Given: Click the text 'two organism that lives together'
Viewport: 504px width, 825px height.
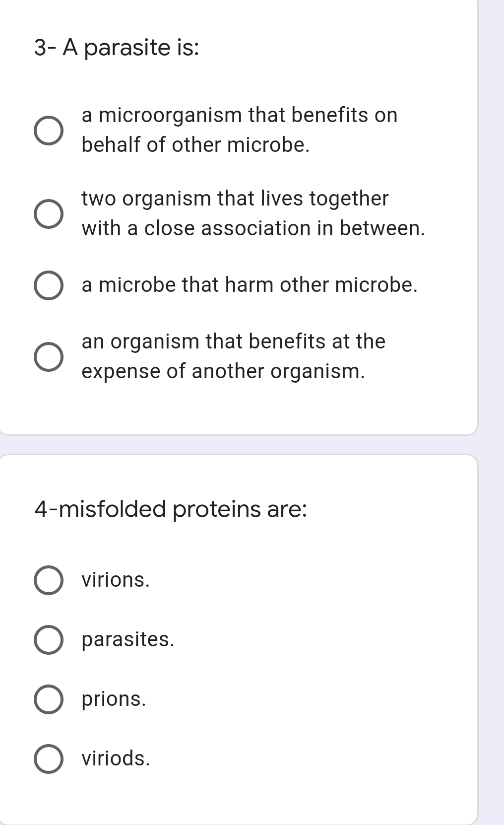Looking at the screenshot, I should [x=235, y=199].
